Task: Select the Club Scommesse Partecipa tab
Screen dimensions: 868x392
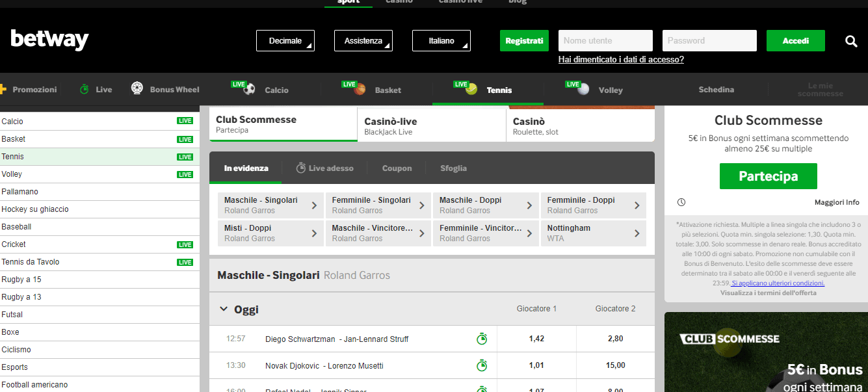Action: pyautogui.click(x=283, y=125)
